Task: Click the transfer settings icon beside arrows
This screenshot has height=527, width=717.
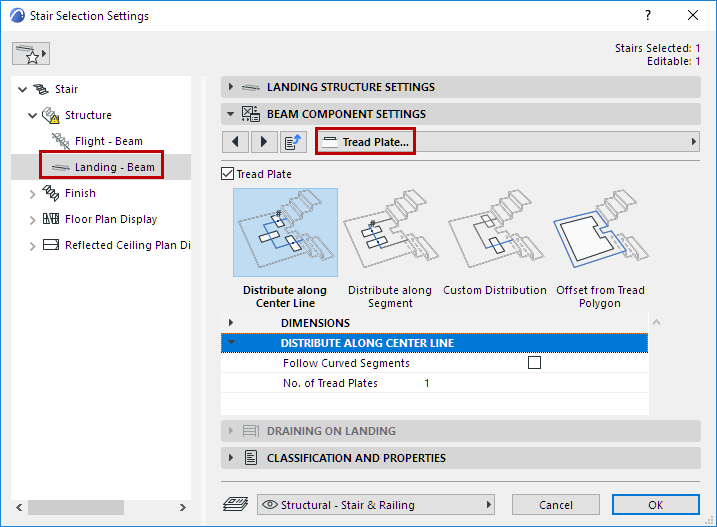Action: (293, 142)
